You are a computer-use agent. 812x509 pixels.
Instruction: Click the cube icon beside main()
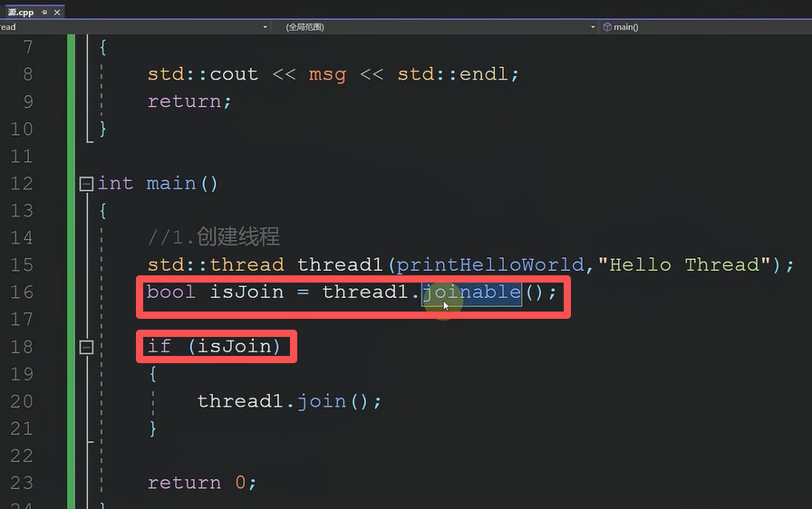(607, 27)
